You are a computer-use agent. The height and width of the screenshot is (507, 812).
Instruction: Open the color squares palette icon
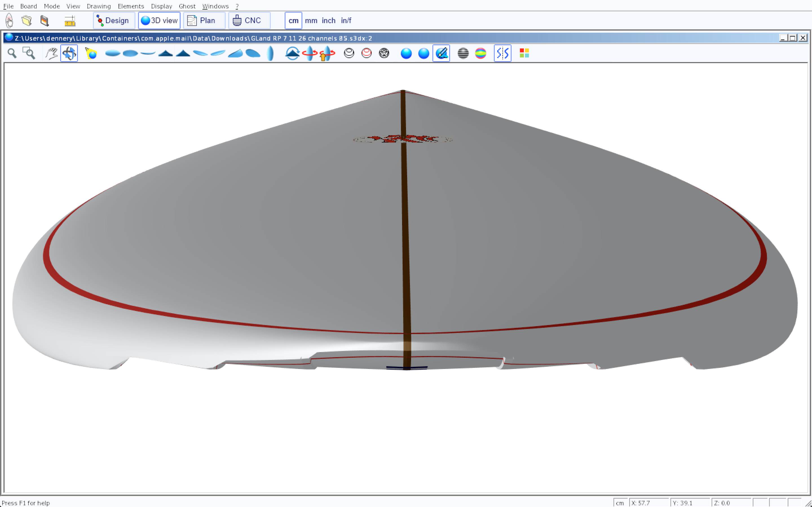tap(524, 53)
